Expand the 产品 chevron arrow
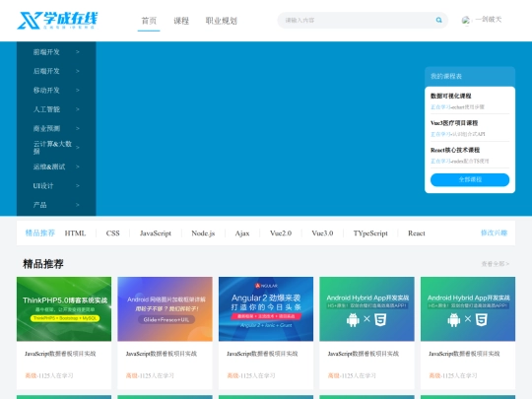 tap(78, 205)
